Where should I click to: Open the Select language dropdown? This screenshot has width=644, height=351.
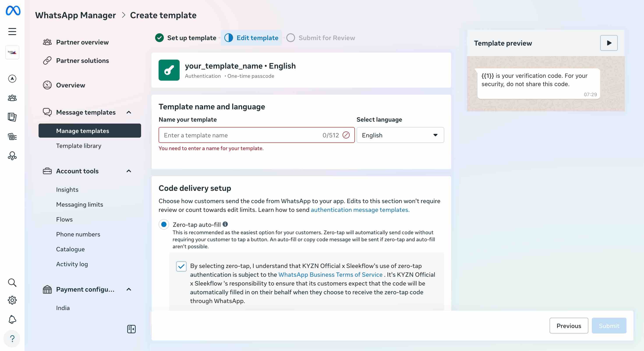[x=400, y=135]
